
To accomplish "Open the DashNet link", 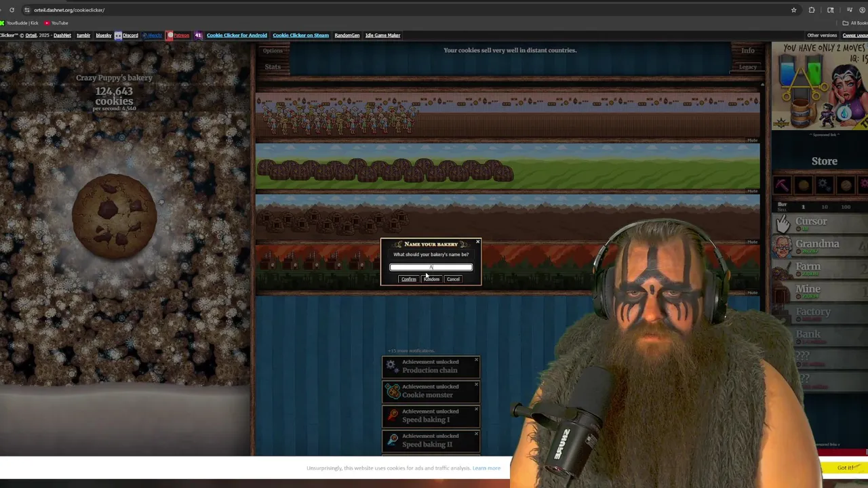I will [62, 35].
